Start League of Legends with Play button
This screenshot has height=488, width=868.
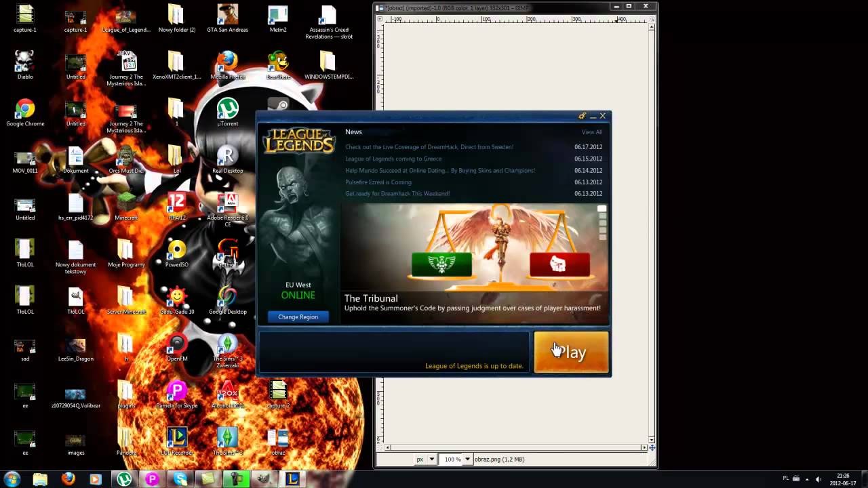[x=571, y=352]
